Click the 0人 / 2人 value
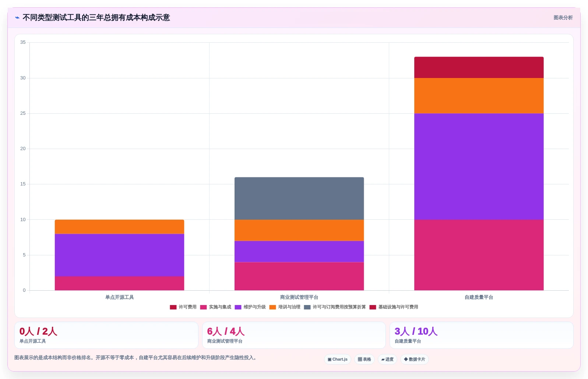 (x=38, y=332)
